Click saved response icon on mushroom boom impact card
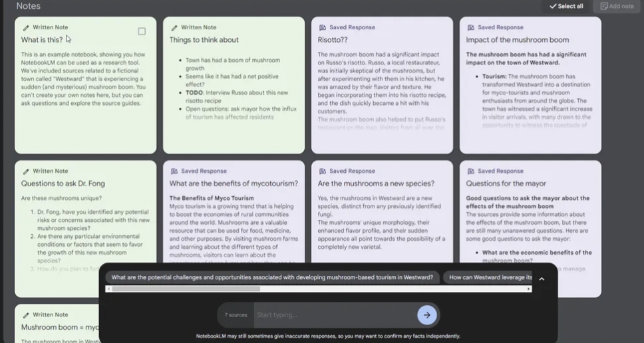The image size is (644, 343). point(471,28)
